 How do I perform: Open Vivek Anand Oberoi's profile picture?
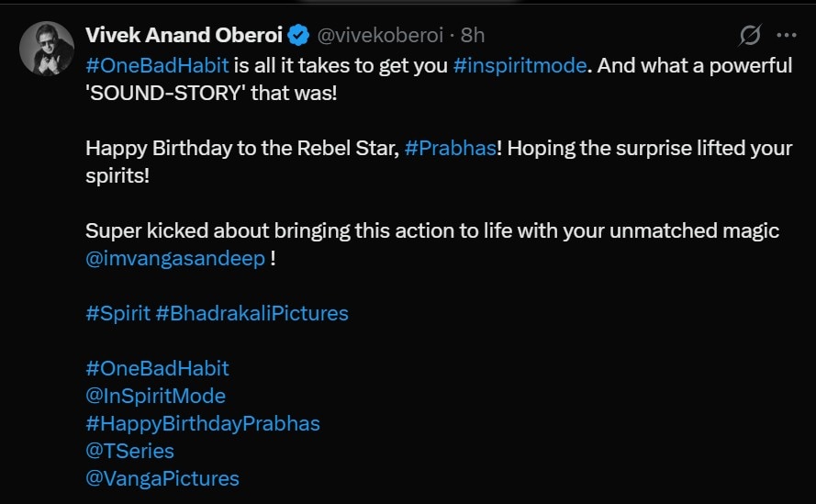pos(46,49)
